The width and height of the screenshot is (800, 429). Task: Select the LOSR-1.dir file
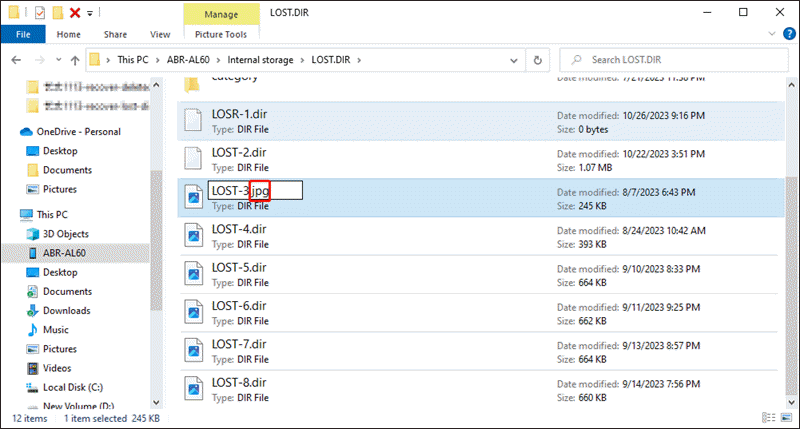481,121
